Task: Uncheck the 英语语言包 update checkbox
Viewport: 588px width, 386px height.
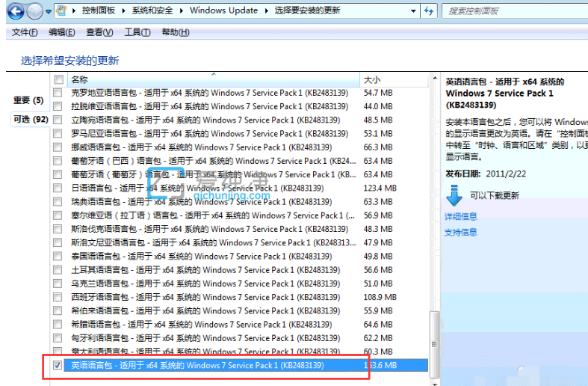Action: click(58, 365)
